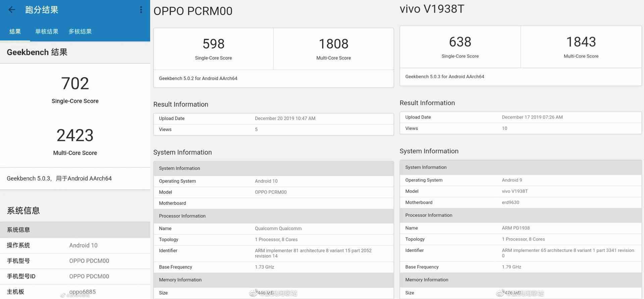Select the OPPO PDCM00 手机型号 row
Screen dimensions: 644x299
click(x=75, y=261)
